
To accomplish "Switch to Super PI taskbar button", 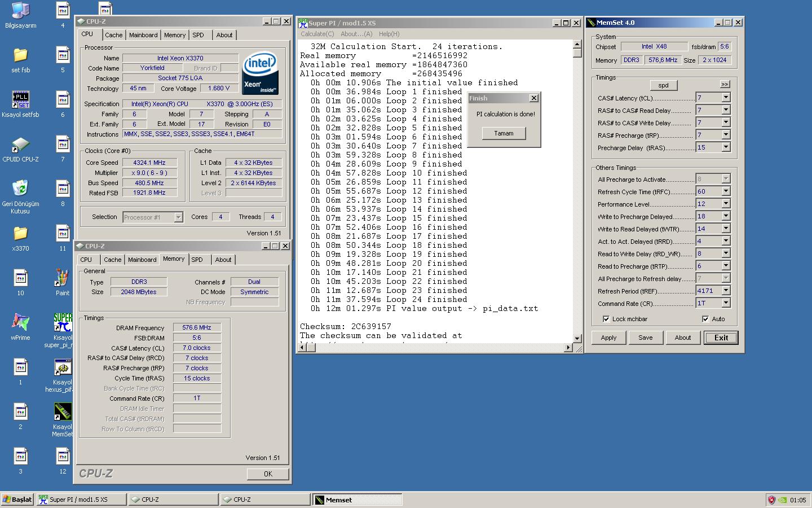I will click(81, 500).
